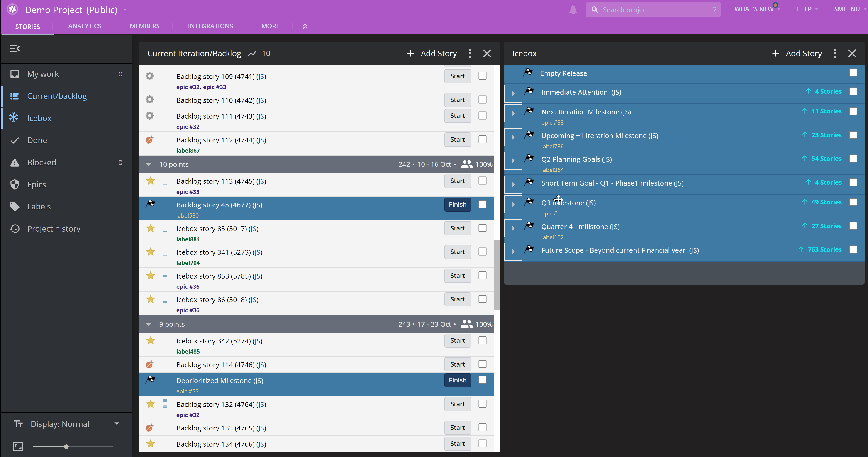Expand Next Iteration Milestone stories
This screenshot has width=868, height=457.
(x=513, y=113)
